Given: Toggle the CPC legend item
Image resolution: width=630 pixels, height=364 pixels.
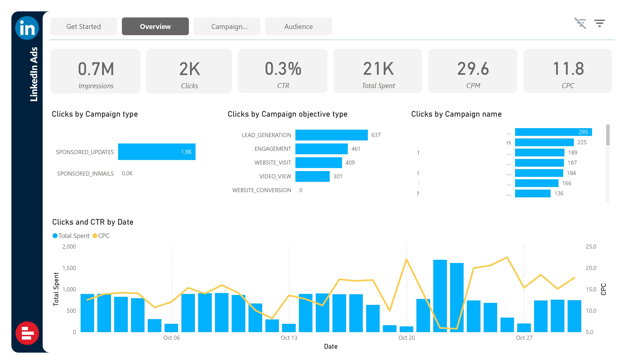Looking at the screenshot, I should pyautogui.click(x=104, y=236).
